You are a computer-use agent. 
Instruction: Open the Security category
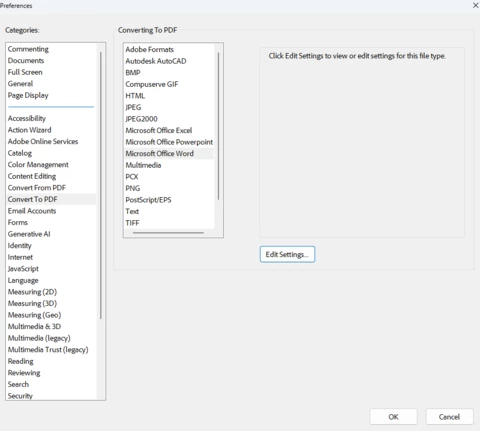click(x=20, y=396)
